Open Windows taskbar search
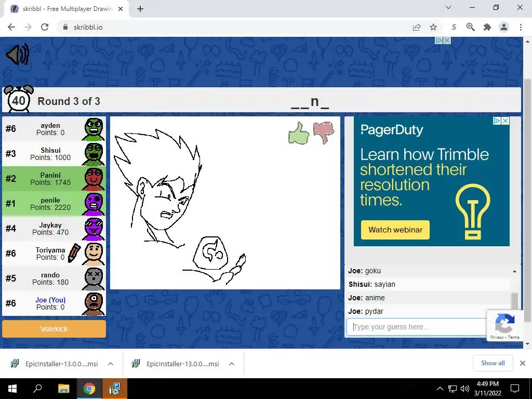This screenshot has width=532, height=399. 37,389
